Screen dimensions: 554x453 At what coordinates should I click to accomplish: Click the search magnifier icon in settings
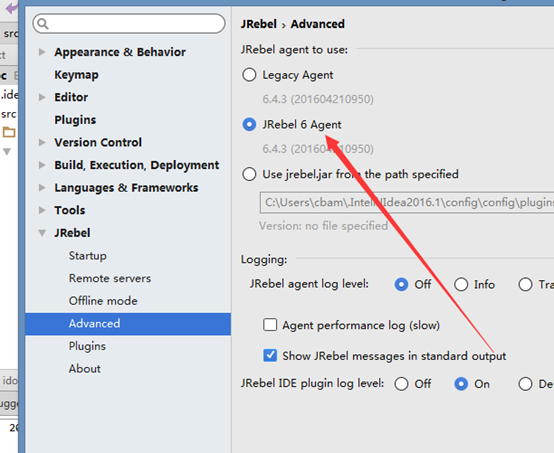click(x=43, y=24)
